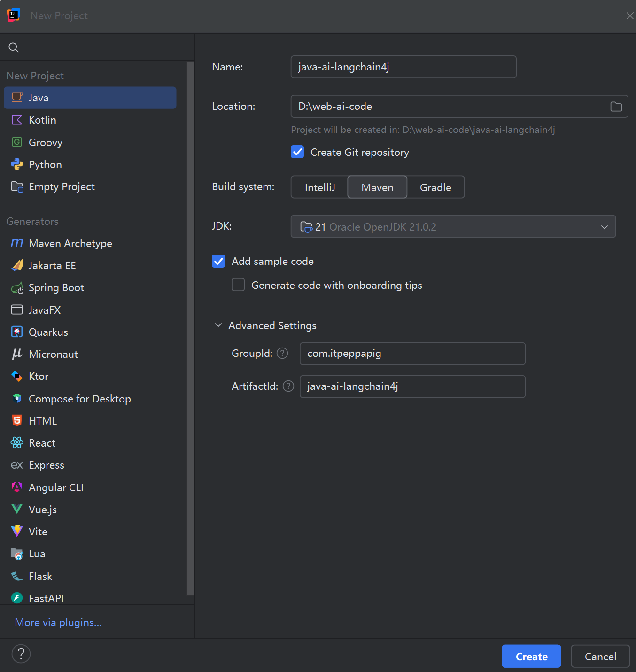Select the Micronaut mu icon
Viewport: 636px width, 672px height.
click(x=17, y=354)
